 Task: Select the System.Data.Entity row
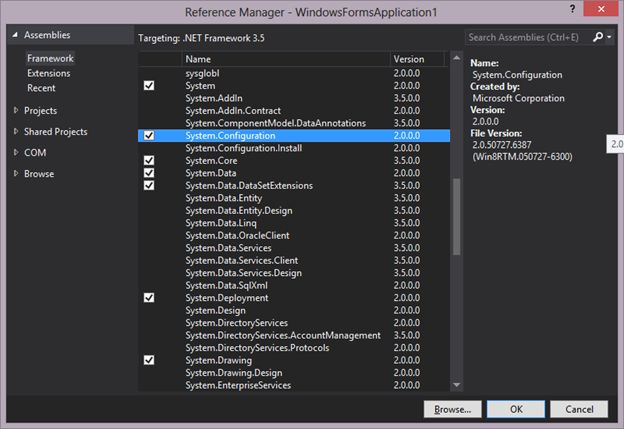294,198
